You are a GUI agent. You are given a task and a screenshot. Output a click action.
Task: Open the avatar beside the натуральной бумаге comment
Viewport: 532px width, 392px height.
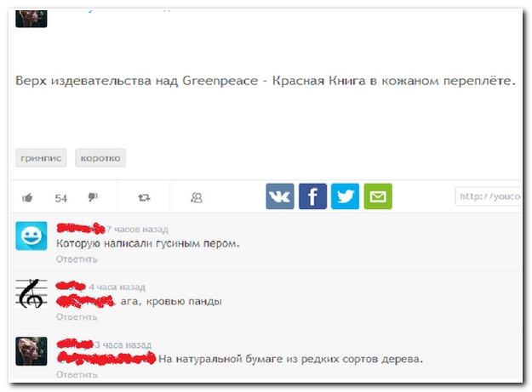pyautogui.click(x=31, y=351)
